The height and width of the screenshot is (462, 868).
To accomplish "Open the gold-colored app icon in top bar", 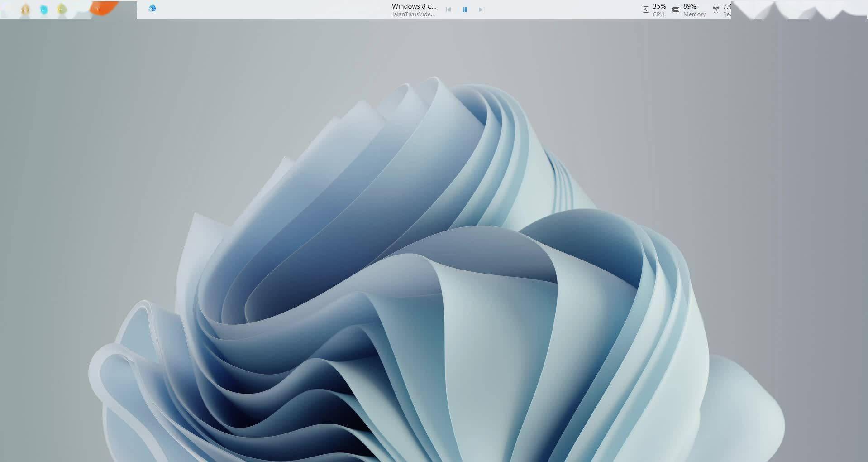I will (25, 10).
